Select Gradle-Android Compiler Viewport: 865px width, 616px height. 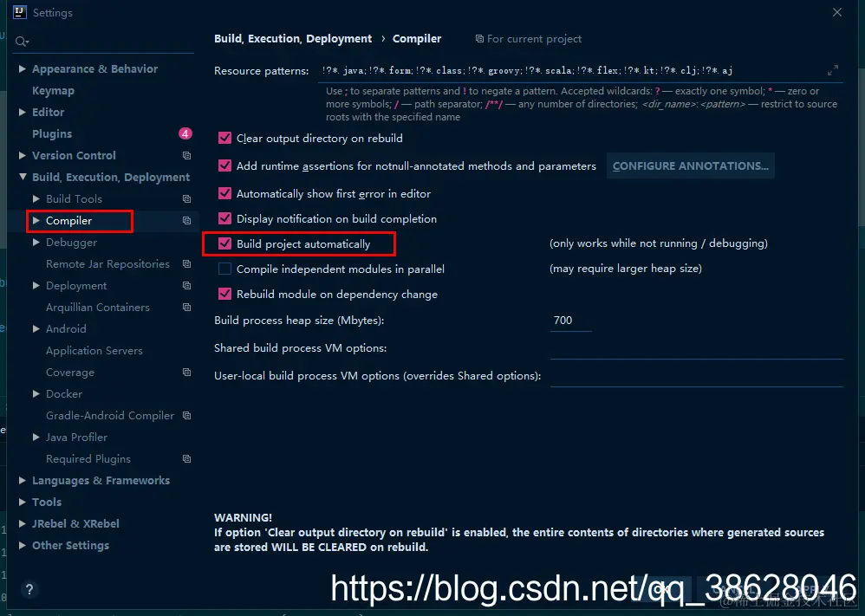click(110, 415)
